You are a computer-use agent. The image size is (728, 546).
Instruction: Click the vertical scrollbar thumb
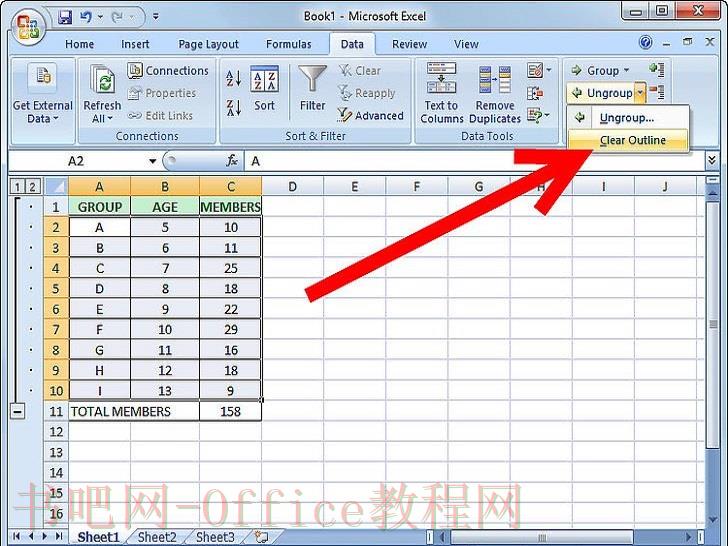(712, 323)
